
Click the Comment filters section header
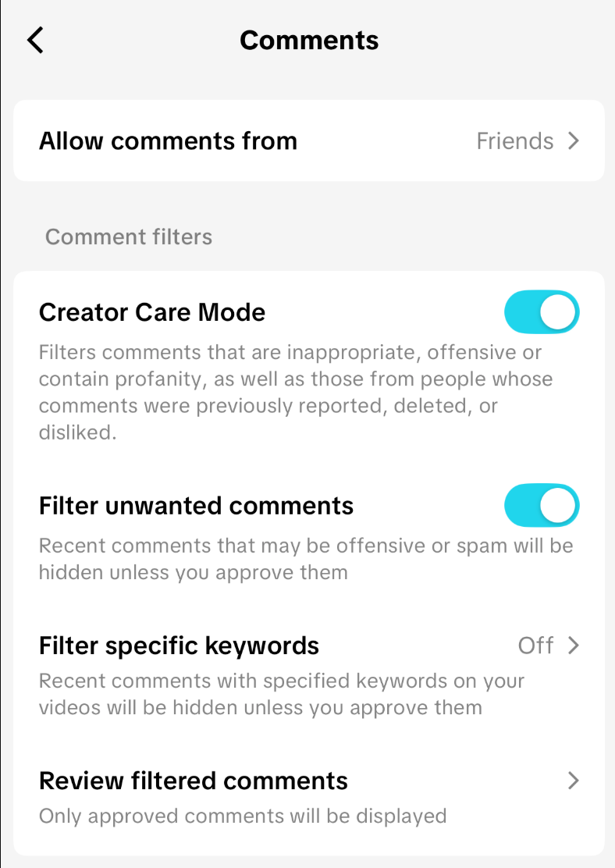click(x=129, y=237)
